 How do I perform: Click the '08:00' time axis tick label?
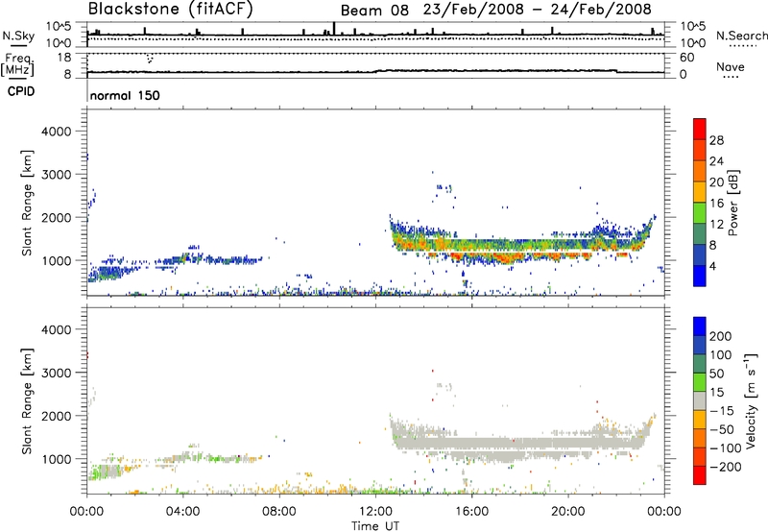coord(279,512)
